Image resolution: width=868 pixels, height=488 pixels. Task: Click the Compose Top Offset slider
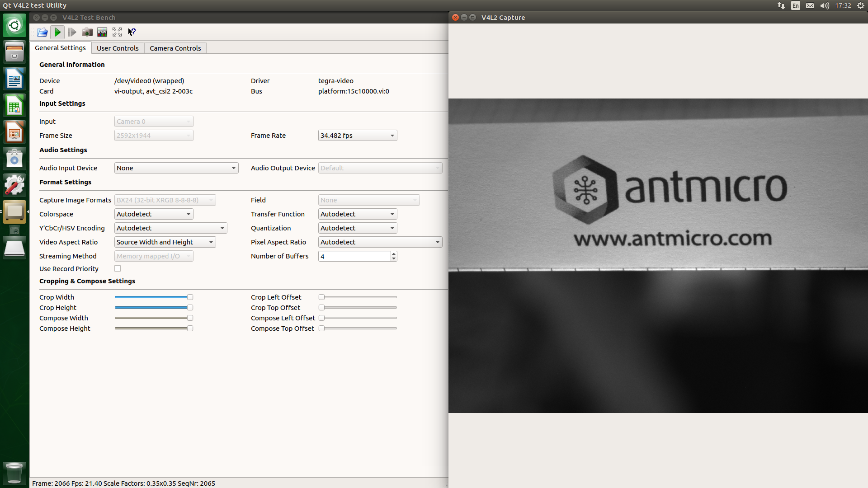pos(358,328)
